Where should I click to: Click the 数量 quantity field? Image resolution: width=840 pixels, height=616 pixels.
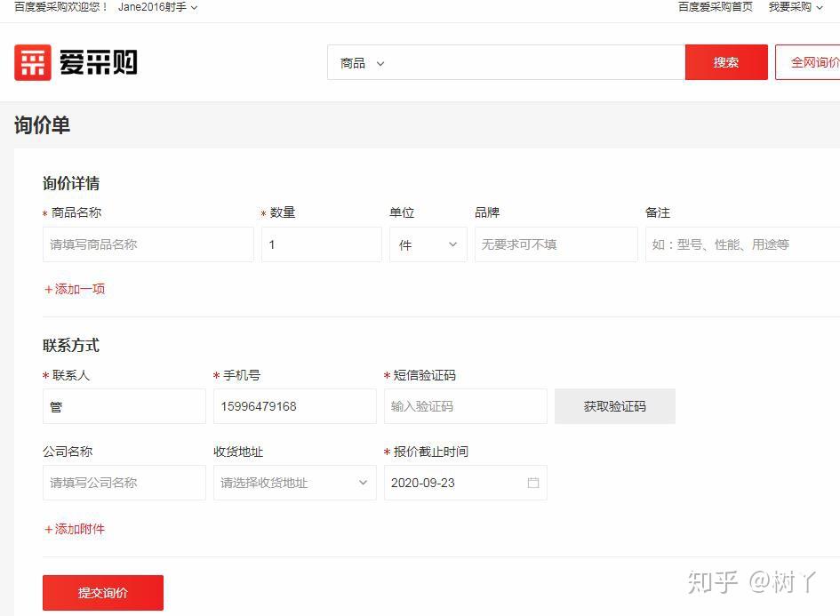tap(322, 244)
